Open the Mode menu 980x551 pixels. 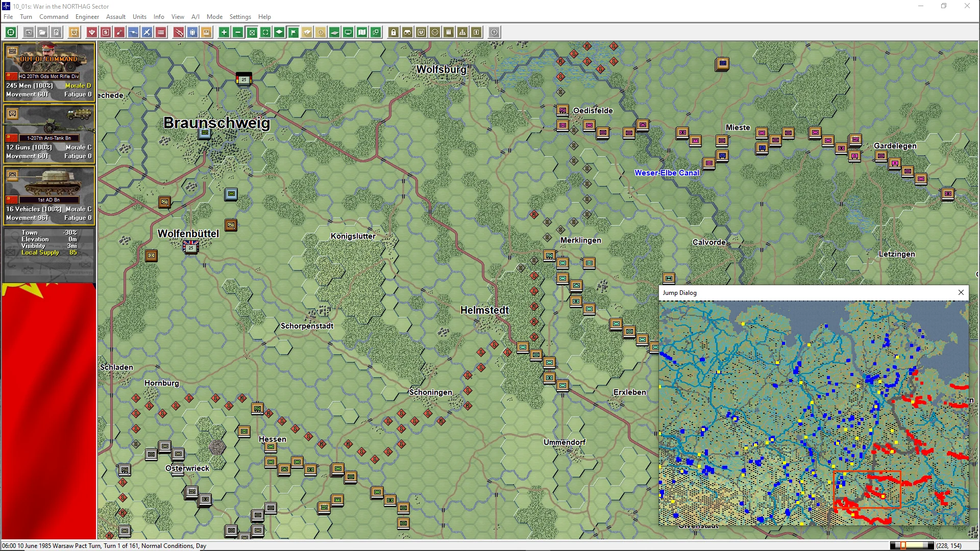(214, 17)
